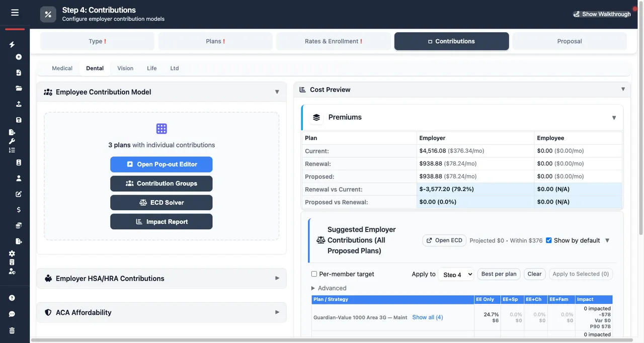Click the open folder sidebar icon
The height and width of the screenshot is (343, 644).
pyautogui.click(x=19, y=88)
